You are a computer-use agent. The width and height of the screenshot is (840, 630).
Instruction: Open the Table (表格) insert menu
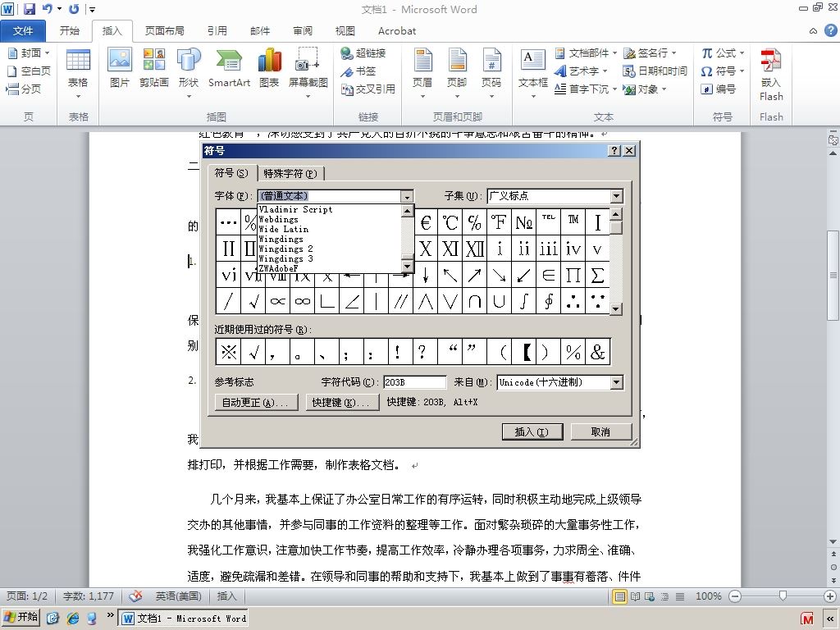click(x=78, y=73)
